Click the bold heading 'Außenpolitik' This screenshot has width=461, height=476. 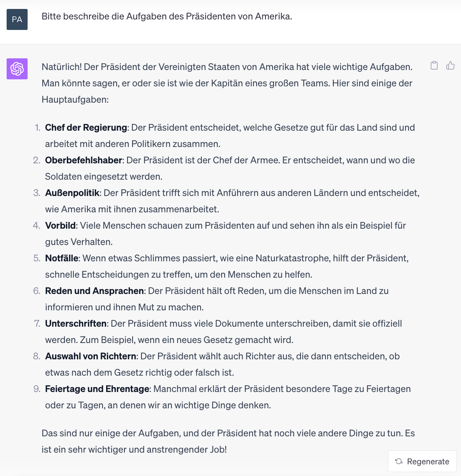[x=72, y=193]
